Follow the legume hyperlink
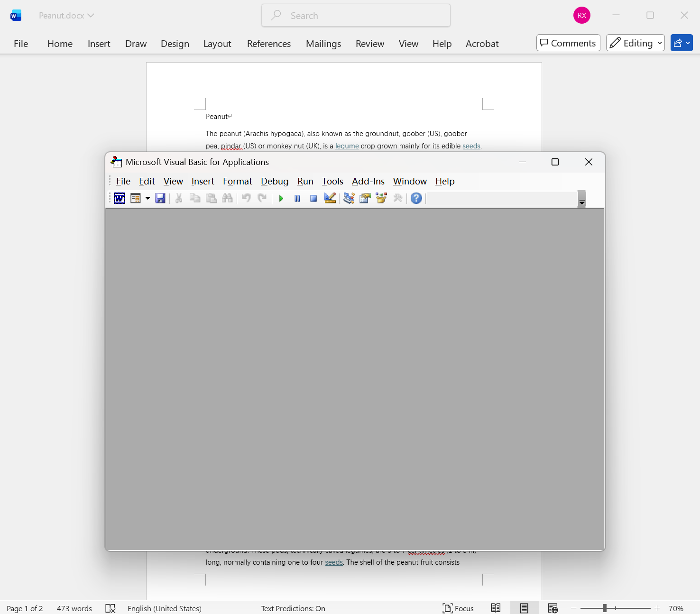Image resolution: width=700 pixels, height=614 pixels. tap(347, 146)
